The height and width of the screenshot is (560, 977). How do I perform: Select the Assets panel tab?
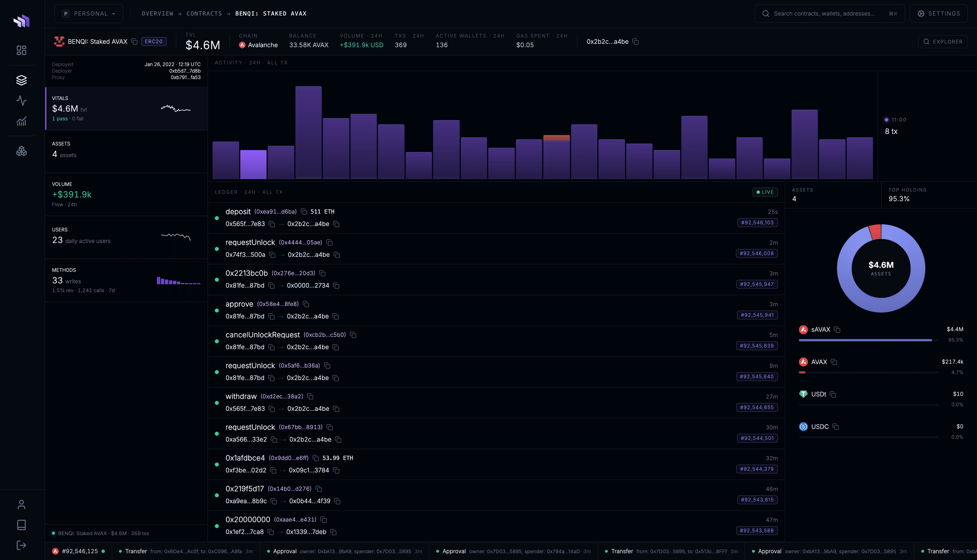pyautogui.click(x=127, y=151)
